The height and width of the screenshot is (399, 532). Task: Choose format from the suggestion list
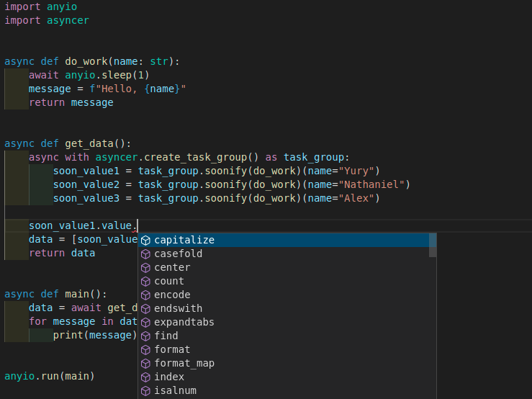[x=172, y=349]
